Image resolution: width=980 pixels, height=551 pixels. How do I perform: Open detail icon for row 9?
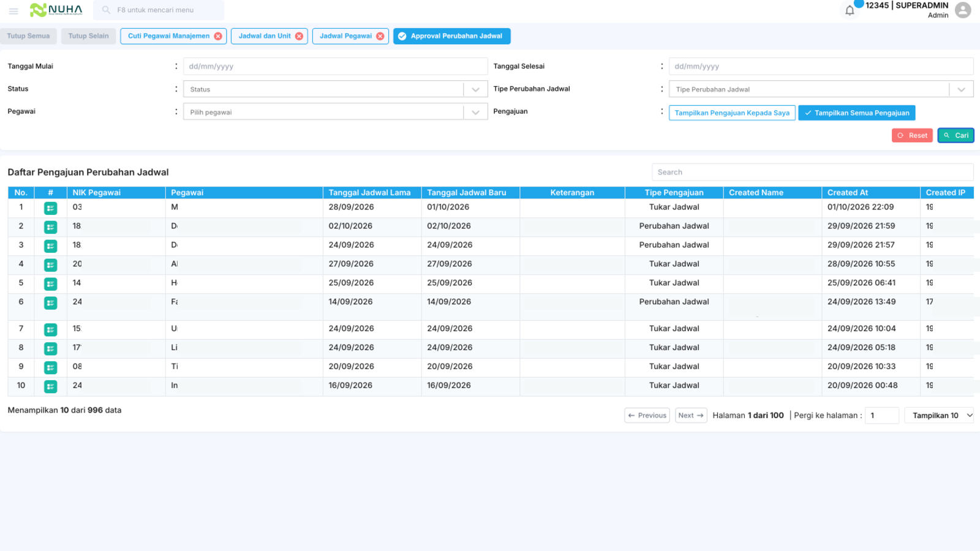pos(50,368)
